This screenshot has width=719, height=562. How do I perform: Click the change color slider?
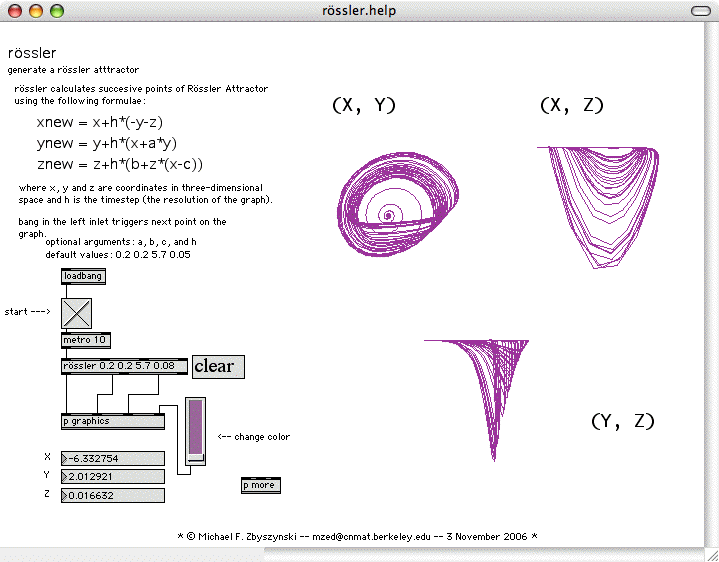[x=195, y=431]
